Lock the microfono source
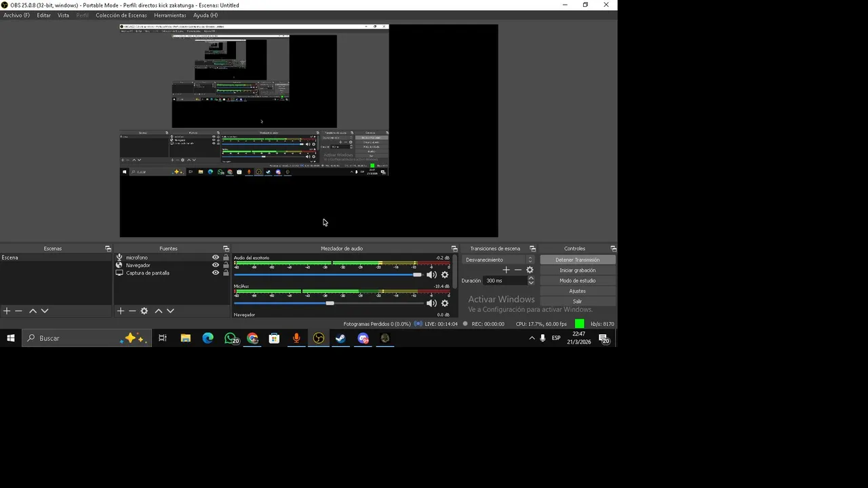Screen dimensions: 868x488 pos(226,258)
